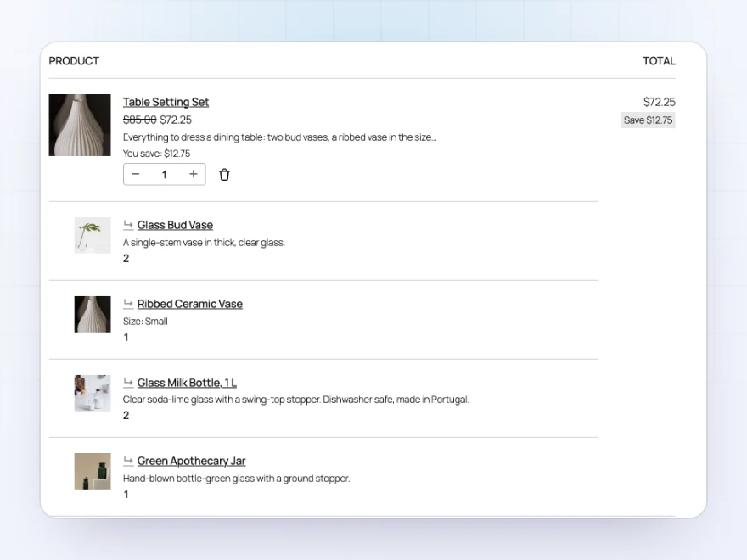Viewport: 747px width, 560px height.
Task: Click the nested-item arrow beside Glass Milk Bottle
Action: [128, 382]
